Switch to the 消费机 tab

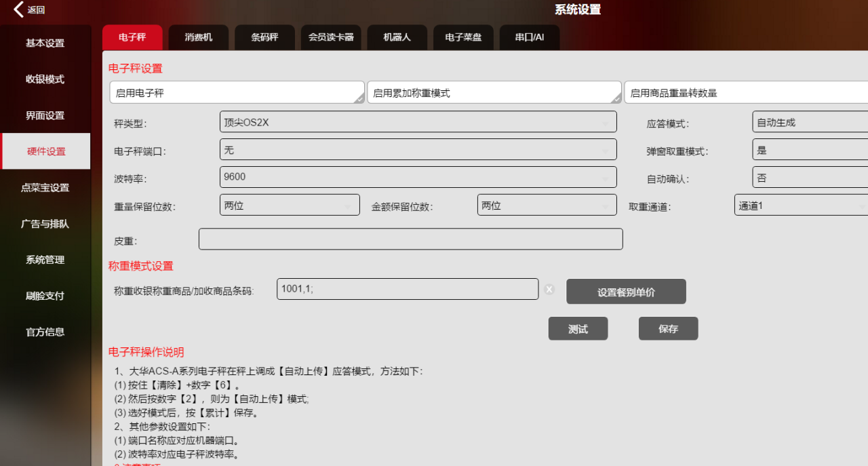[199, 37]
